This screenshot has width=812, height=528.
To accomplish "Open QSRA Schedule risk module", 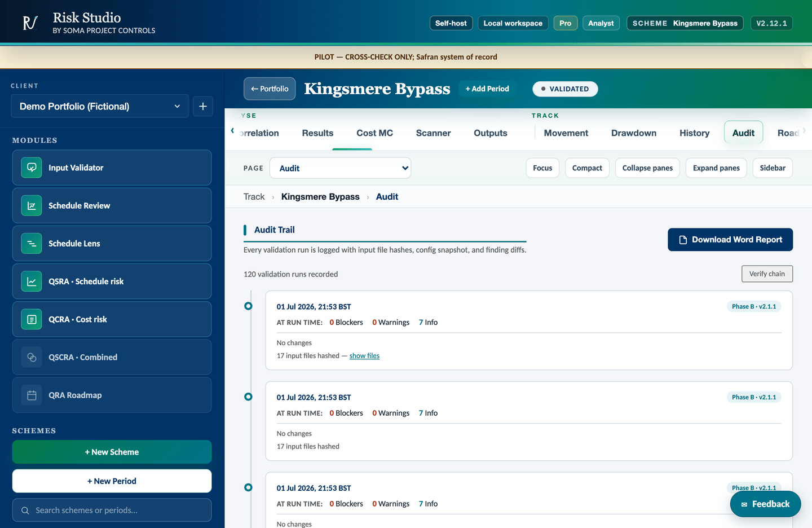I will click(112, 281).
